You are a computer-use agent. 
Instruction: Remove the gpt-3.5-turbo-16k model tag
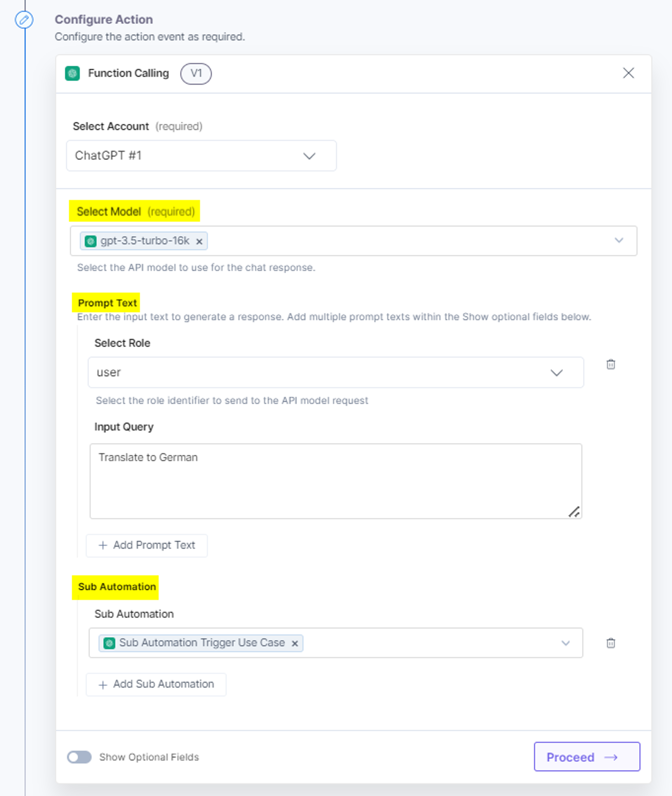click(199, 241)
